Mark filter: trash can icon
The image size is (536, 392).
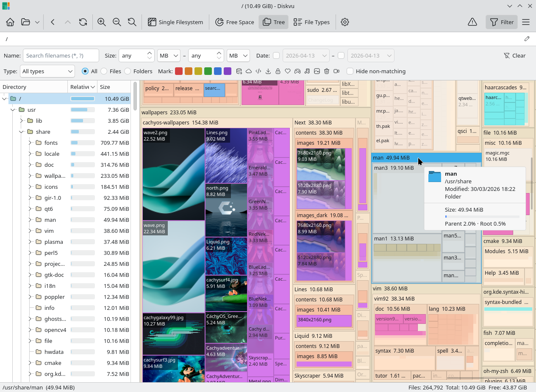point(327,71)
